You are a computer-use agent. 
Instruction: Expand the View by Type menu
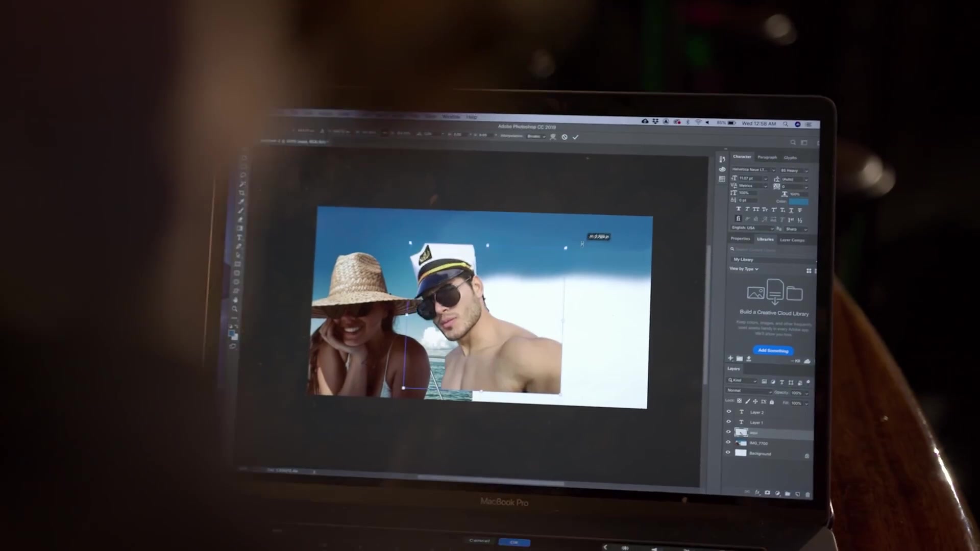(744, 269)
